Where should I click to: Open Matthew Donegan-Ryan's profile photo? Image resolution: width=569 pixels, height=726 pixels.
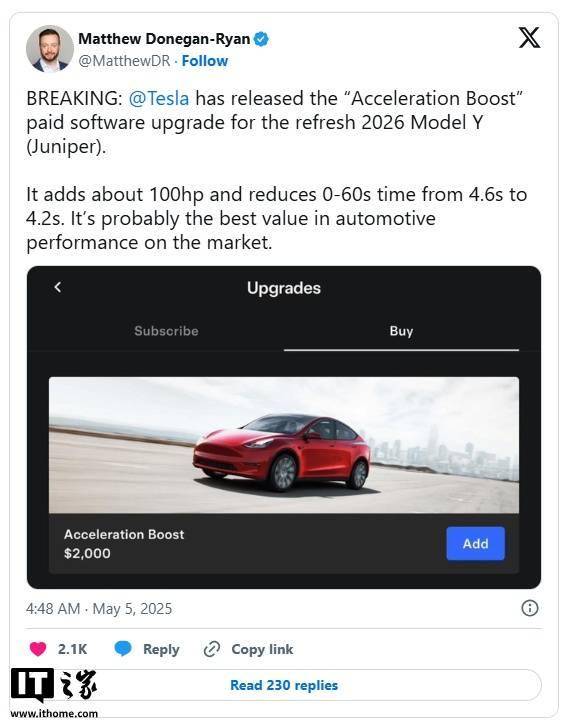[50, 49]
